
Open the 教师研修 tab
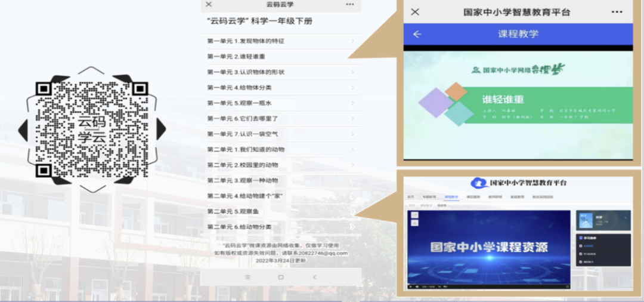(x=496, y=197)
